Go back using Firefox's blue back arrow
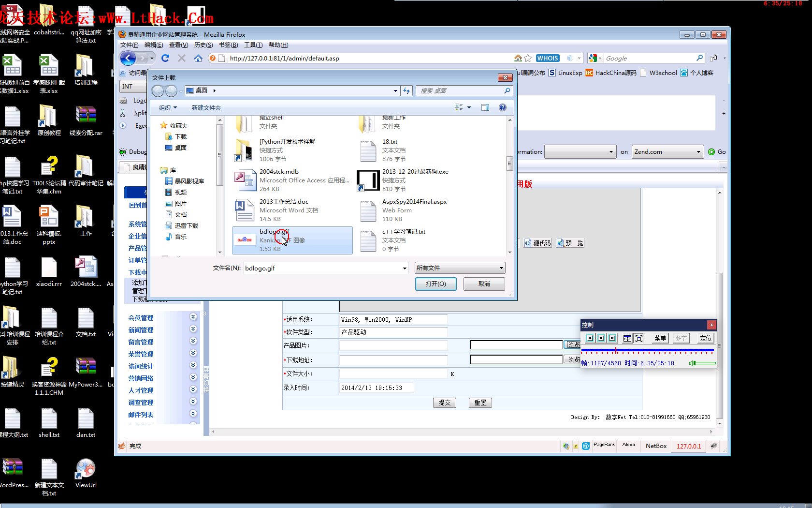The height and width of the screenshot is (508, 812). [x=128, y=59]
